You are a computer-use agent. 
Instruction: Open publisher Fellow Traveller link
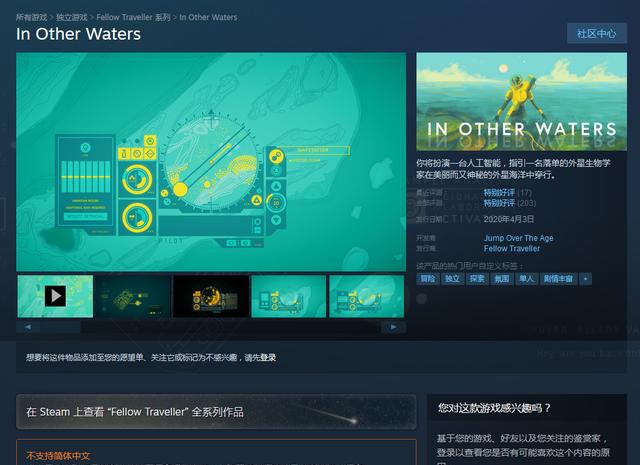click(x=512, y=249)
